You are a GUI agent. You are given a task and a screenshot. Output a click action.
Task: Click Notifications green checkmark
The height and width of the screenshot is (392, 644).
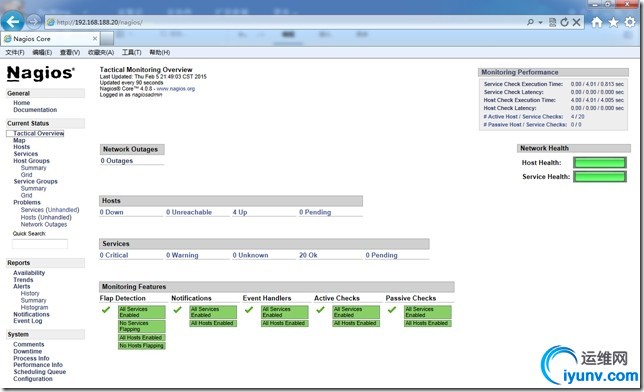[x=177, y=310]
